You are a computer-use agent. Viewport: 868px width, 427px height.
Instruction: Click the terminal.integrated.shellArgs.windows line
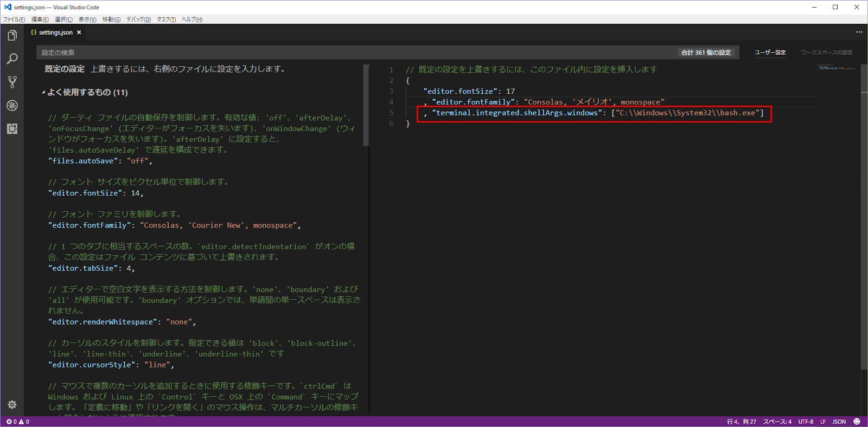[x=594, y=113]
